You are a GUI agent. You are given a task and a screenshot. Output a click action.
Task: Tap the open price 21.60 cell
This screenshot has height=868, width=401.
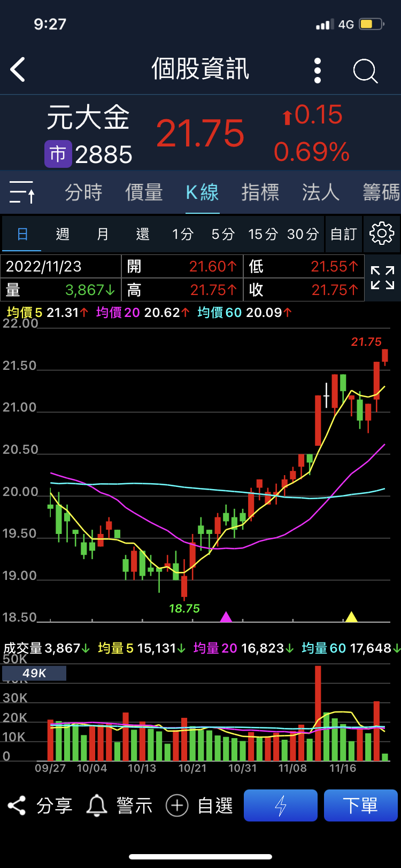click(183, 266)
